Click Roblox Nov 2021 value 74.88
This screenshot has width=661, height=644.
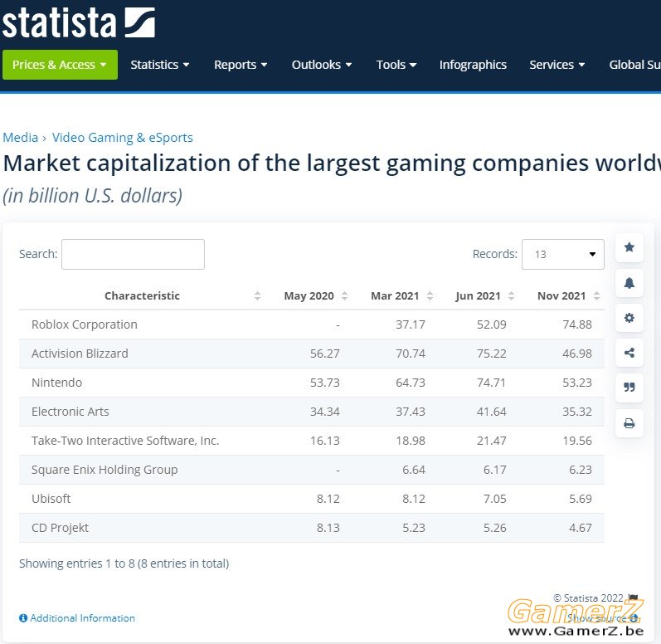(577, 324)
